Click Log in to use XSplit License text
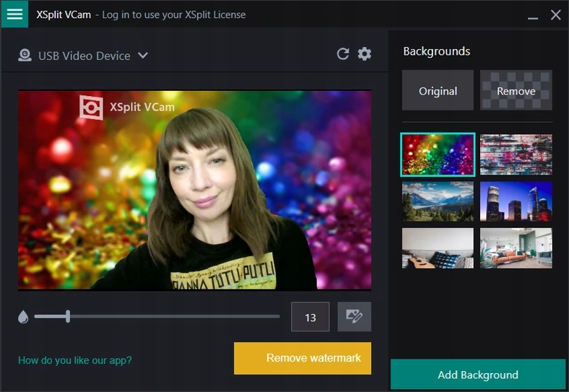Screen dimensions: 569x392 pos(174,14)
